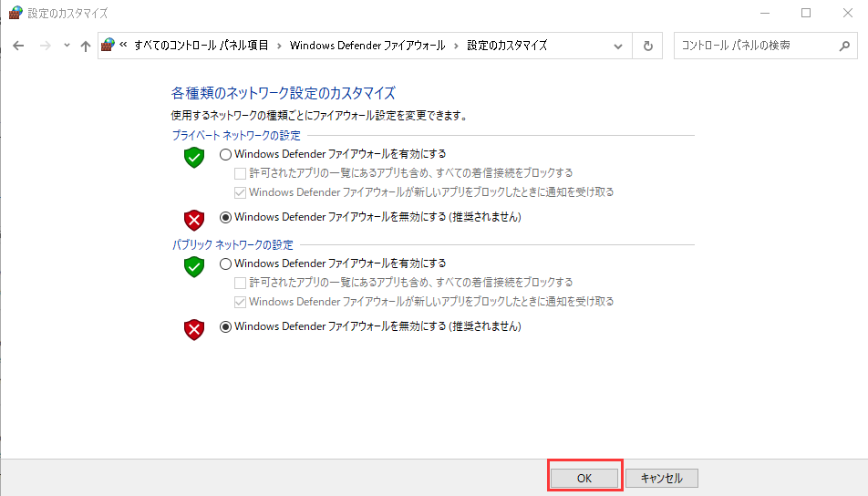Viewport: 868px width, 496px height.
Task: Go to Windows Defender ファイアウォール breadcrumb
Action: click(367, 46)
